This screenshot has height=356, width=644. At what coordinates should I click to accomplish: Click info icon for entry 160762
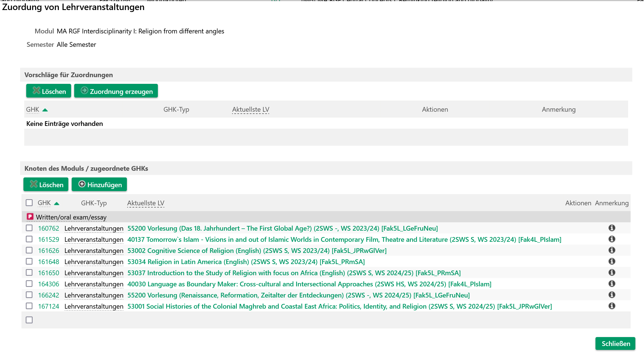pyautogui.click(x=612, y=228)
